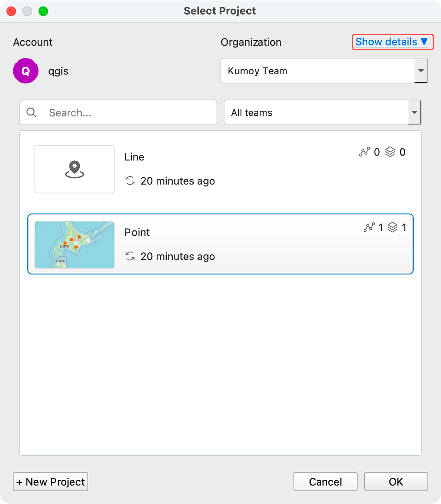The height and width of the screenshot is (504, 441).
Task: Click the New Project button
Action: click(x=50, y=482)
